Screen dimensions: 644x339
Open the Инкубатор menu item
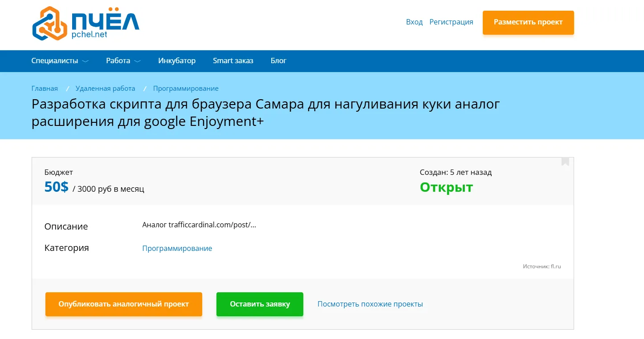coord(177,61)
